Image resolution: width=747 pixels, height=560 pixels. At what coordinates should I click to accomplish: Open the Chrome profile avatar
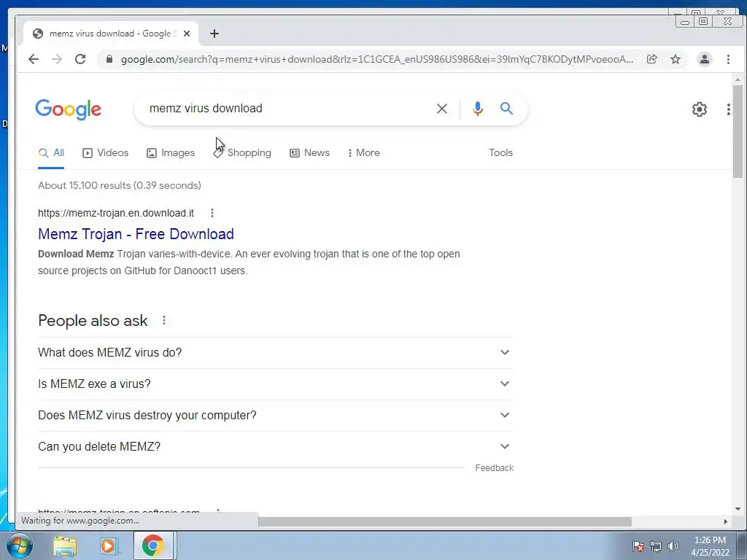tap(704, 59)
